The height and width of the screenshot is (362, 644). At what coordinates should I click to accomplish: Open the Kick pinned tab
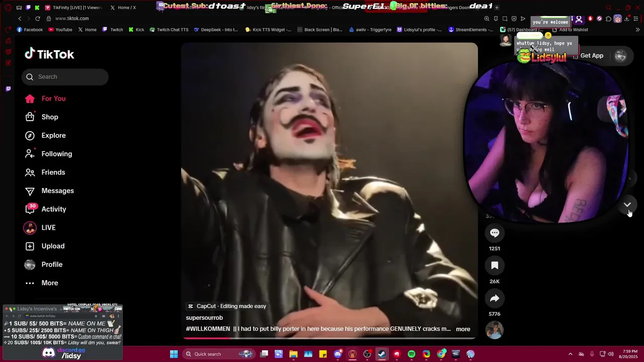point(37,8)
